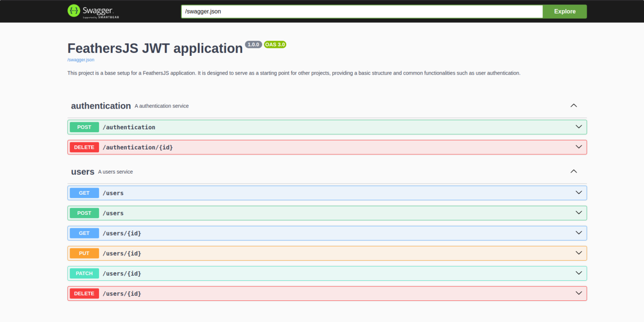The height and width of the screenshot is (322, 644).
Task: Click the PATCH badge on /users/{id}
Action: (x=84, y=273)
